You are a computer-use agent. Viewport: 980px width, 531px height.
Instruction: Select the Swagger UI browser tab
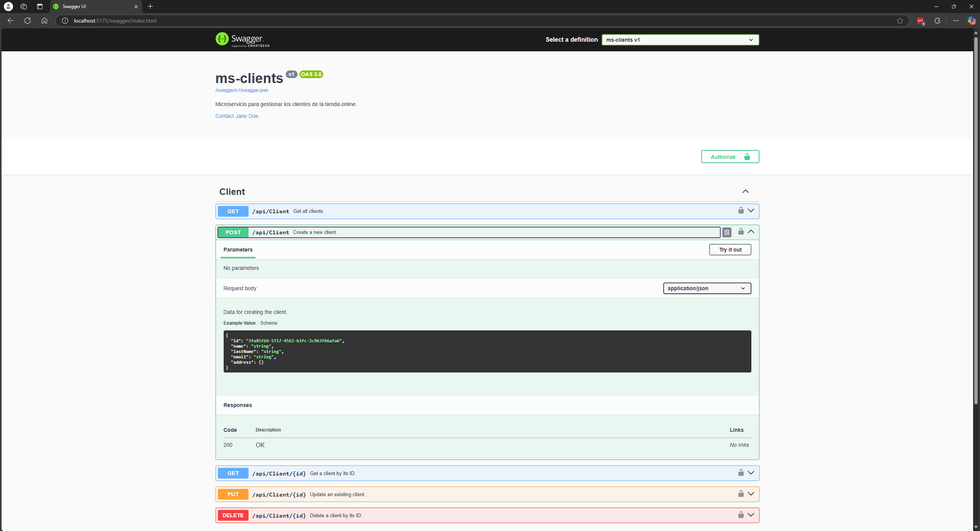(x=96, y=7)
